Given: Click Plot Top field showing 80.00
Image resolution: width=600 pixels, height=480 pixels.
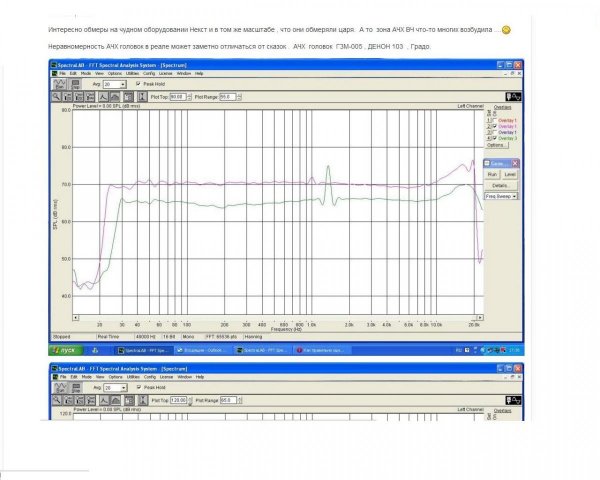Looking at the screenshot, I should coord(178,97).
